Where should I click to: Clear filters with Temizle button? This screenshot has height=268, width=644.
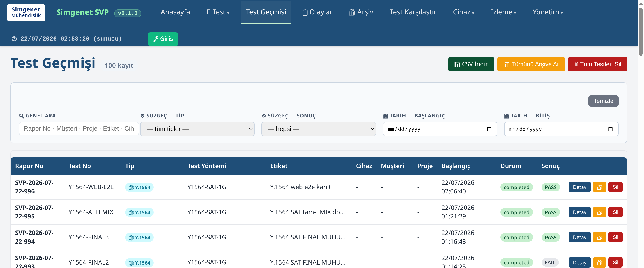point(603,101)
